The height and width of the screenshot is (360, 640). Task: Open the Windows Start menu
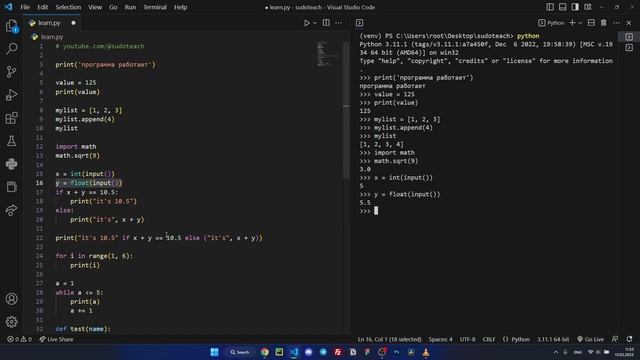214,352
